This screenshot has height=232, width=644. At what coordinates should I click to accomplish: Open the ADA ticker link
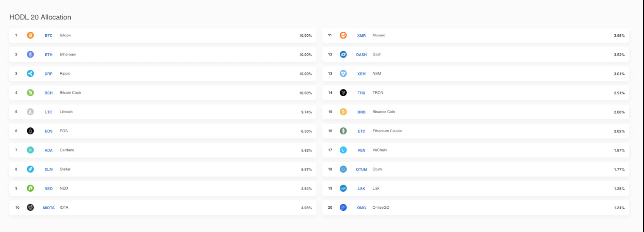coord(49,150)
